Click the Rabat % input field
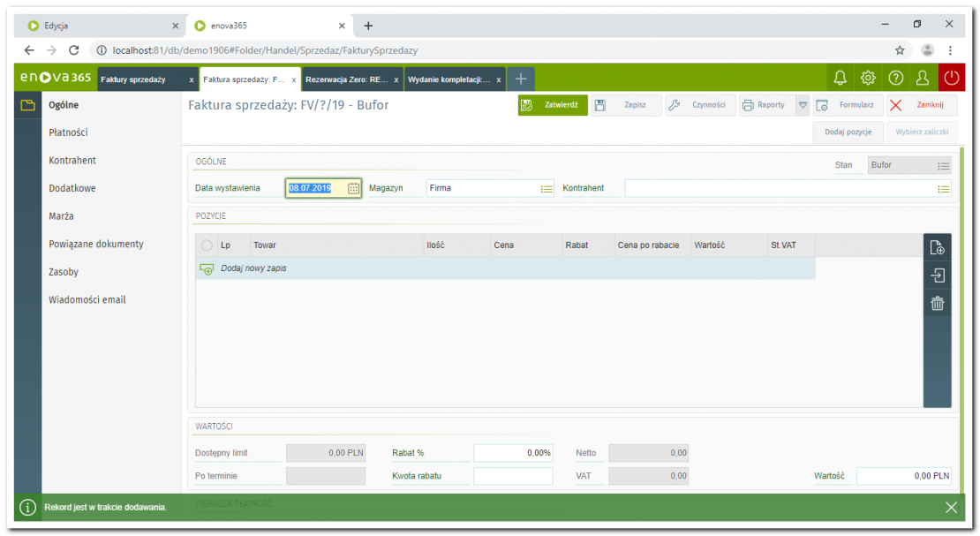This screenshot has height=536, width=980. [x=513, y=453]
